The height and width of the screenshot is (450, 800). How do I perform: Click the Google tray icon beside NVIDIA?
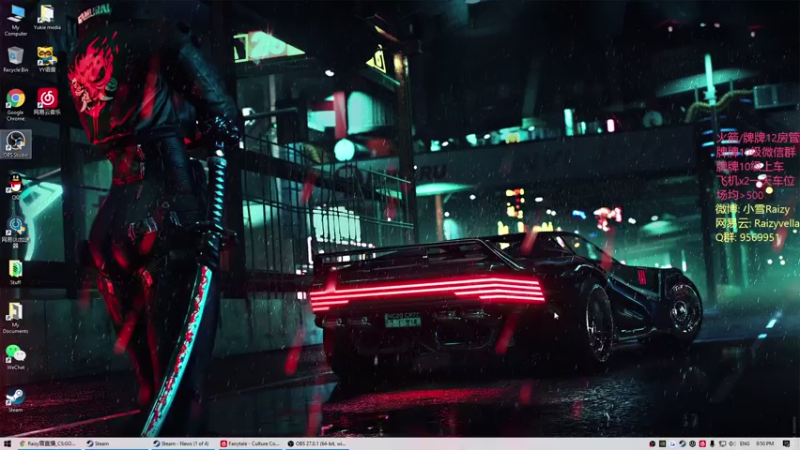tap(672, 444)
